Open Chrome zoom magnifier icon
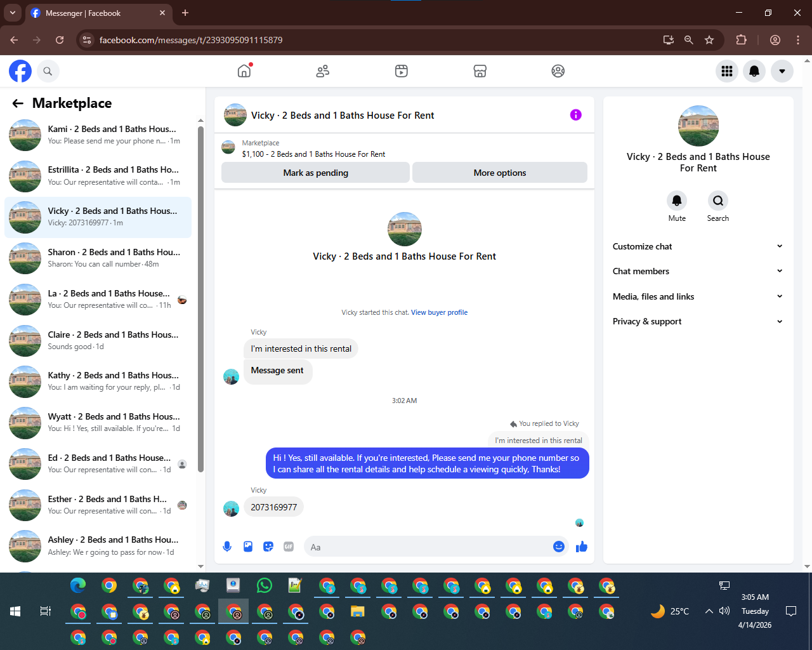This screenshot has height=650, width=812. 688,40
